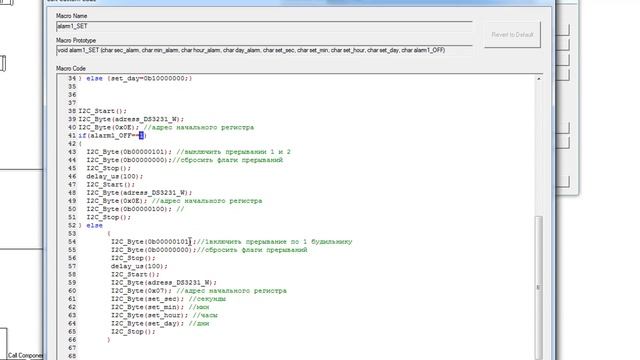Click line 54 I2C_Byte(0b00000101);

(153, 242)
